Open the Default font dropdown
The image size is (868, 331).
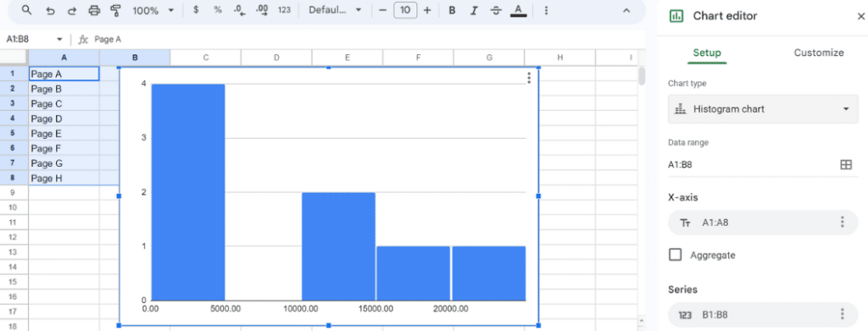point(334,10)
